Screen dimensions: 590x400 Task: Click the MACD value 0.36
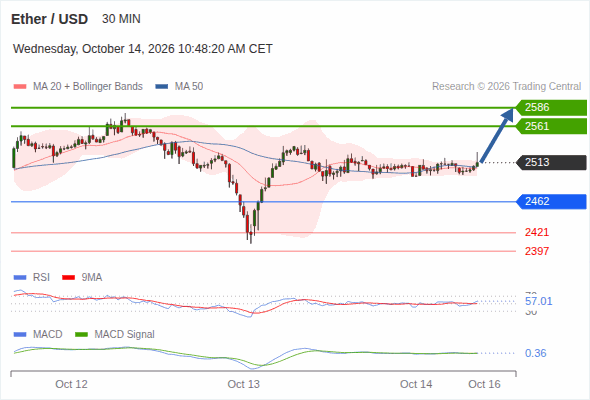(535, 353)
